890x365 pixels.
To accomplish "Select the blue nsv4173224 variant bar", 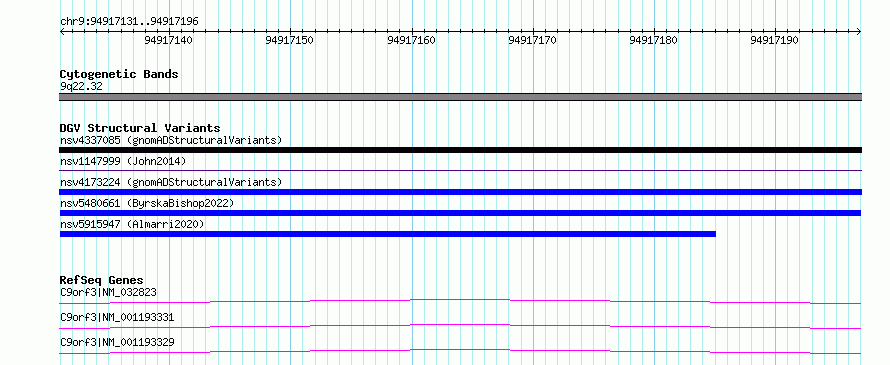I will click(x=460, y=192).
